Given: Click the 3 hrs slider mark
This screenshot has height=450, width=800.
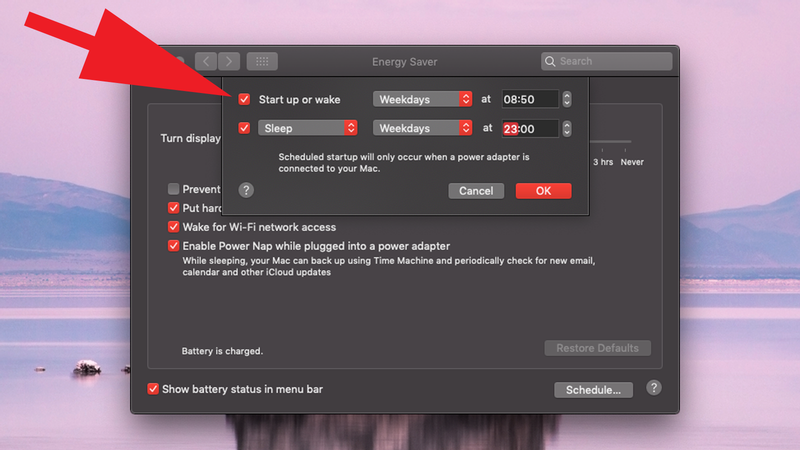Looking at the screenshot, I should (x=603, y=162).
